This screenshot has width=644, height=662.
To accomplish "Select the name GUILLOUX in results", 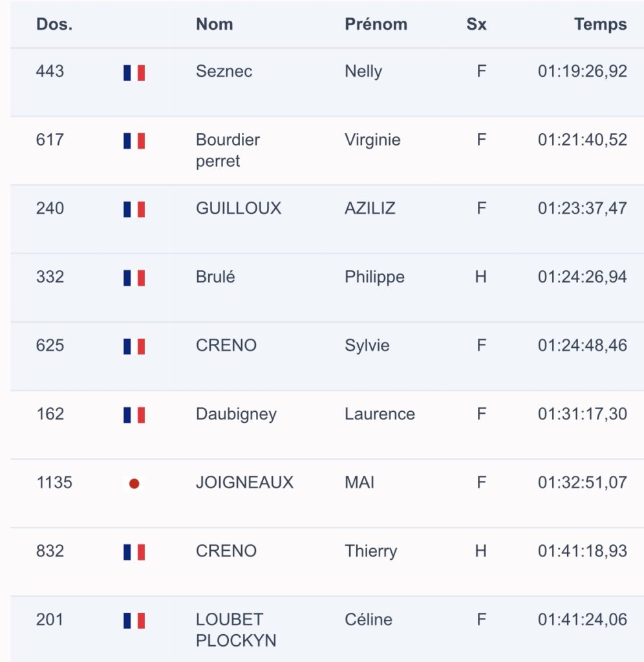I will pyautogui.click(x=238, y=208).
